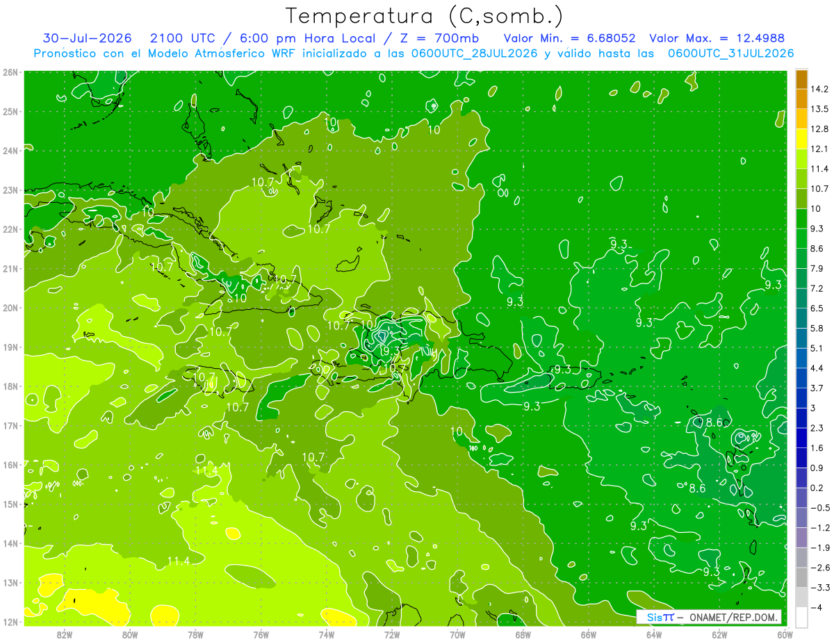Click the 76W longitude axis label
The height and width of the screenshot is (644, 834).
tap(261, 634)
